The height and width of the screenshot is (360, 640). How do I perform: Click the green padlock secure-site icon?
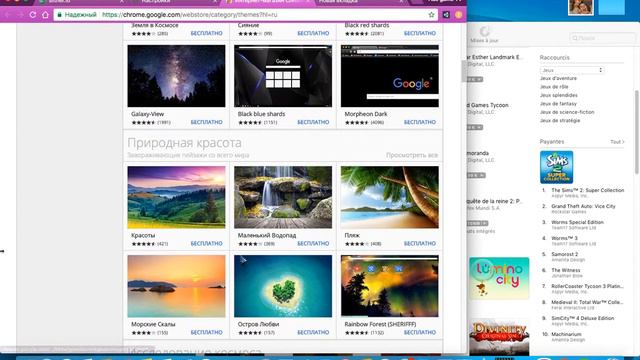60,15
